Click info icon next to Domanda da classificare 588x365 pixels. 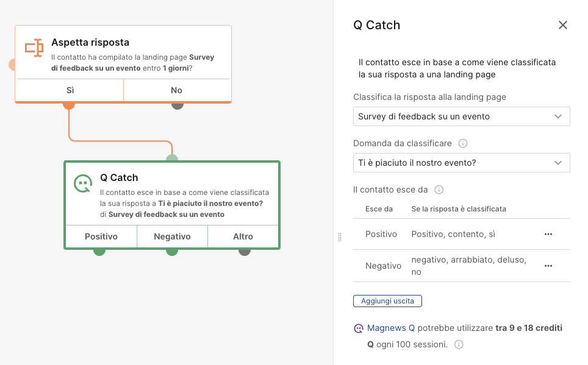[x=463, y=144]
